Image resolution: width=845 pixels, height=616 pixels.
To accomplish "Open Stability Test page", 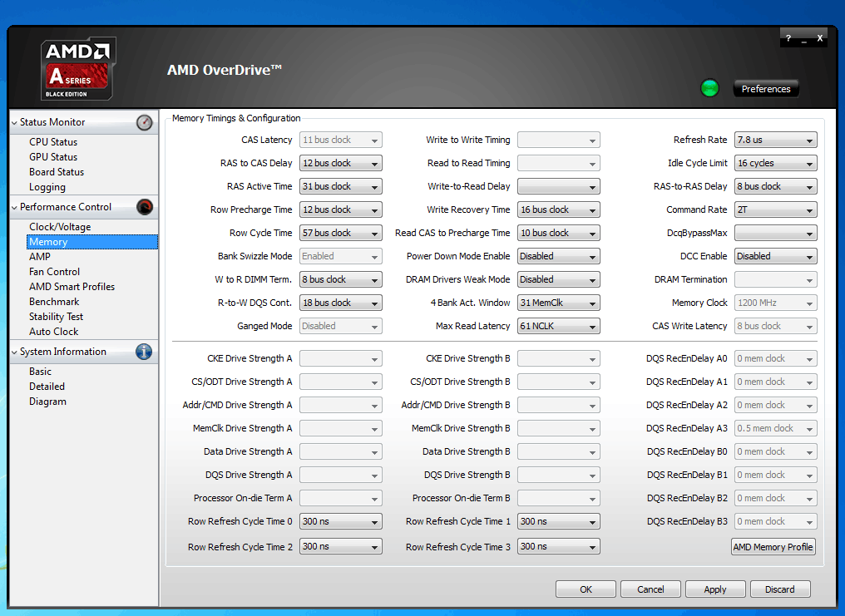I will point(56,318).
